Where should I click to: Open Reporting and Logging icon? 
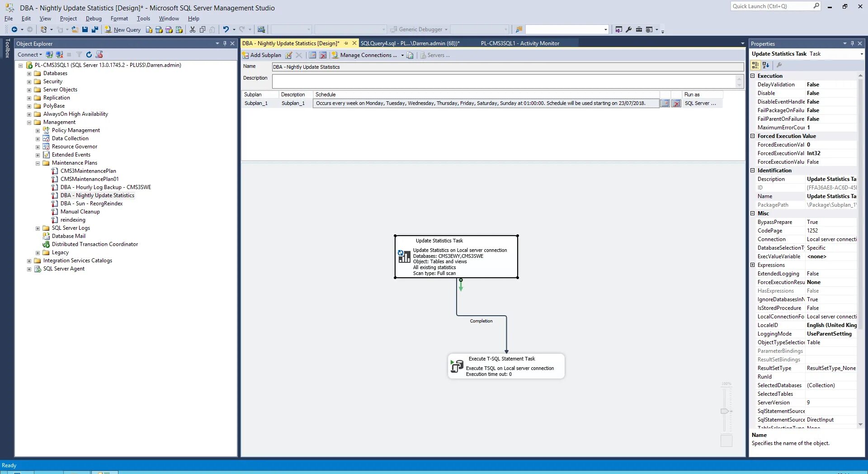410,55
